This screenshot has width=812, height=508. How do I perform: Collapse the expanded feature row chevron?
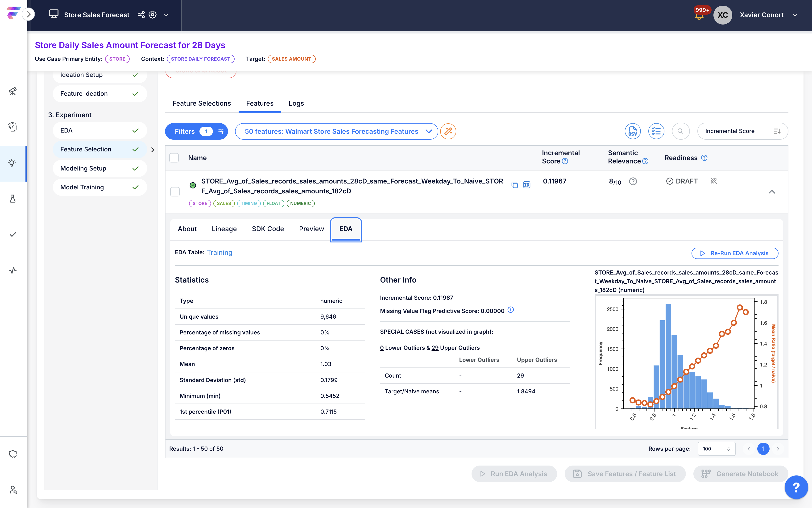pyautogui.click(x=772, y=192)
